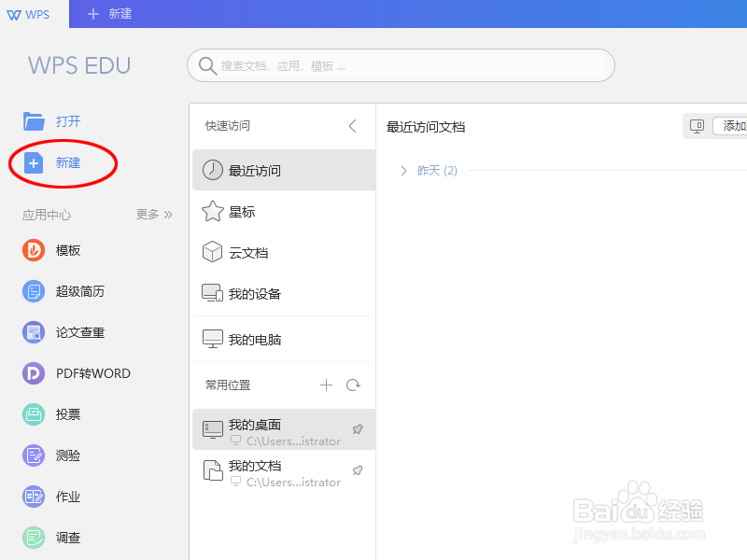The width and height of the screenshot is (747, 560).
Task: Click the device monitor icon beside 添加
Action: pyautogui.click(x=697, y=126)
